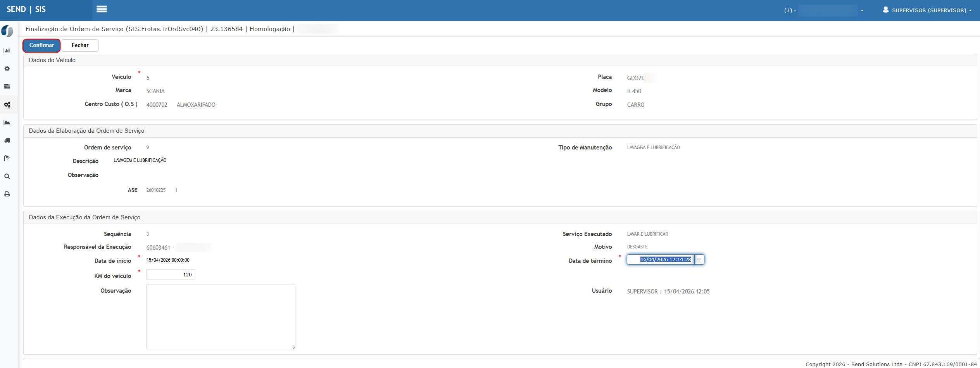Click into the Observação text area
This screenshot has height=368, width=980.
click(221, 316)
